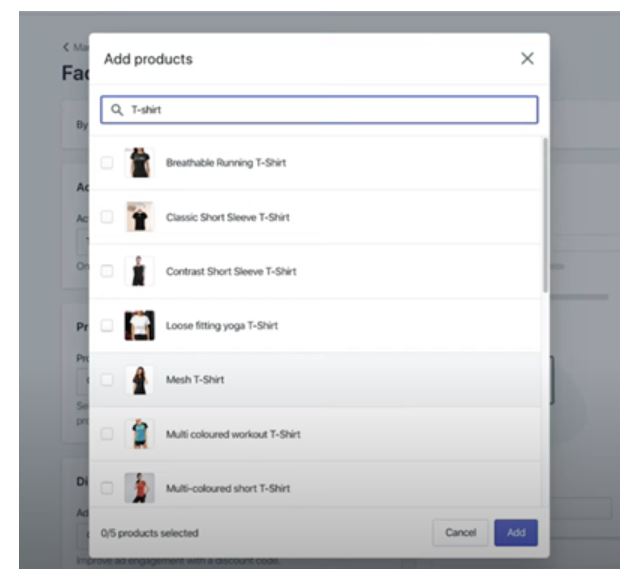Screen dimensions: 630x577
Task: Click the blue Add button
Action: pyautogui.click(x=516, y=533)
